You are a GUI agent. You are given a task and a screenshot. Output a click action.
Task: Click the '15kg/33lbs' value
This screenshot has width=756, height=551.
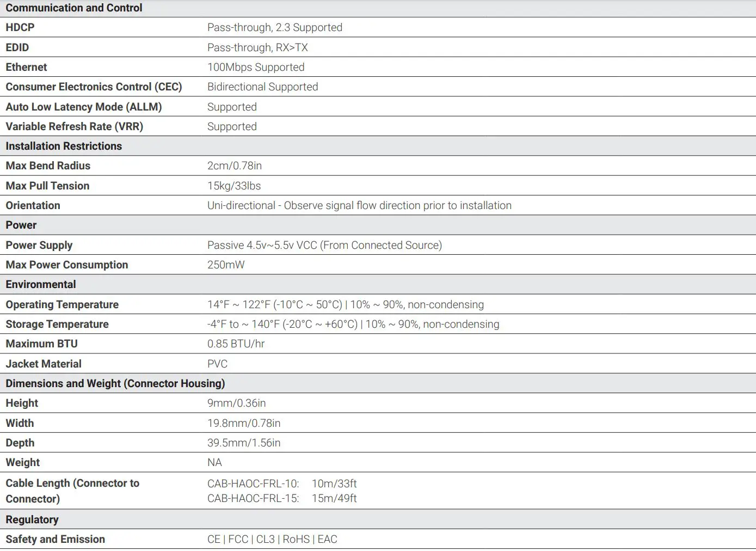234,186
